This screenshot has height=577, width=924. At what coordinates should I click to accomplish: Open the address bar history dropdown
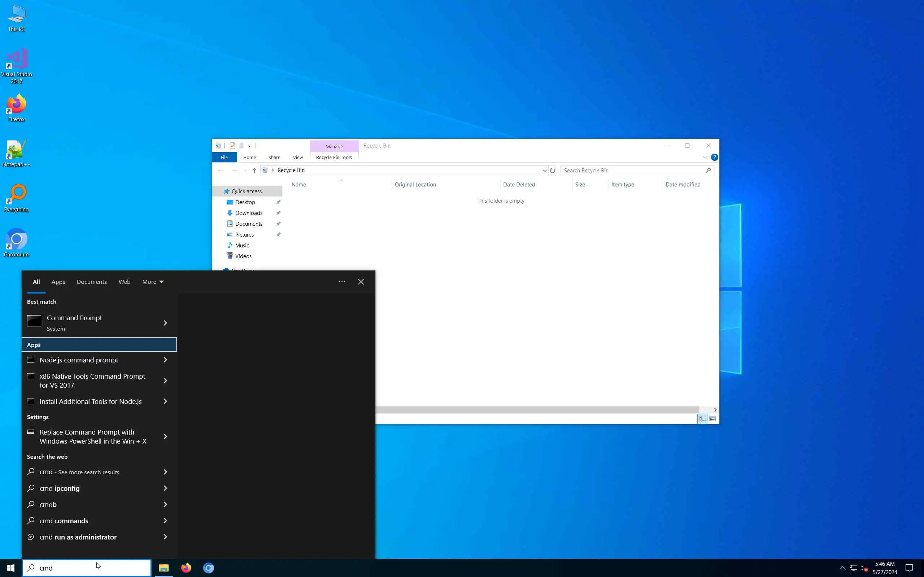544,171
